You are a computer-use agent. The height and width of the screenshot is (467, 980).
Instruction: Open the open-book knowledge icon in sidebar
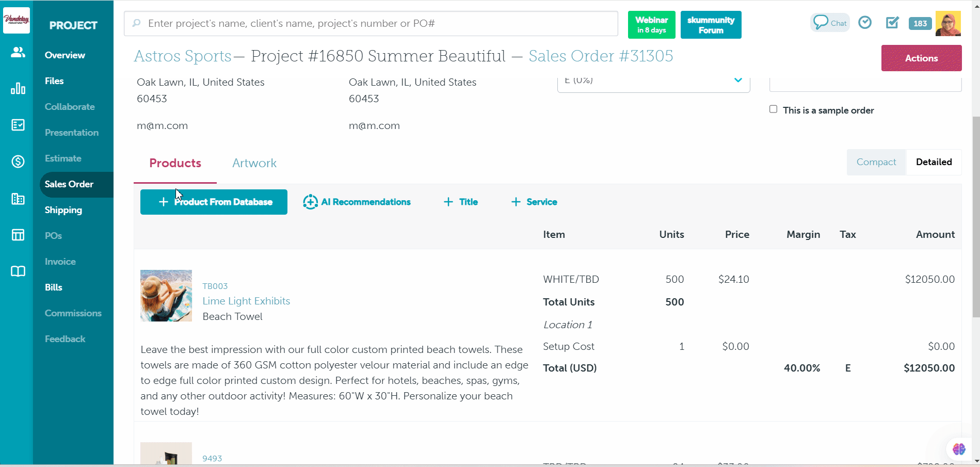pyautogui.click(x=18, y=271)
